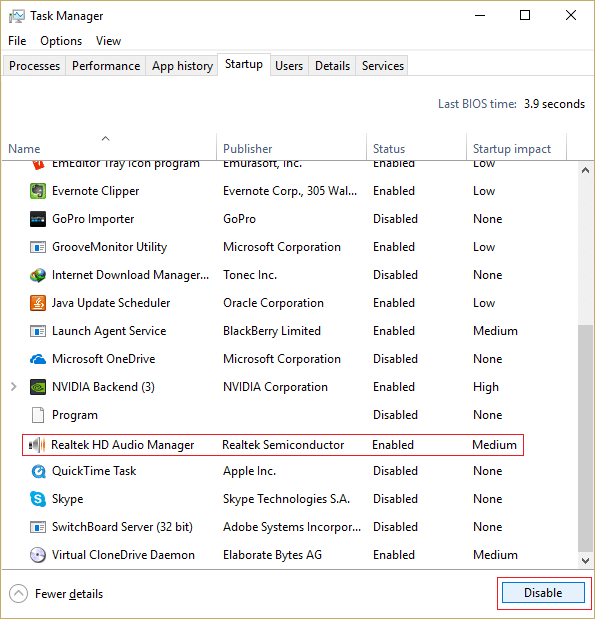This screenshot has height=619, width=595.
Task: Select the GoPro Importer icon
Action: pyautogui.click(x=38, y=219)
